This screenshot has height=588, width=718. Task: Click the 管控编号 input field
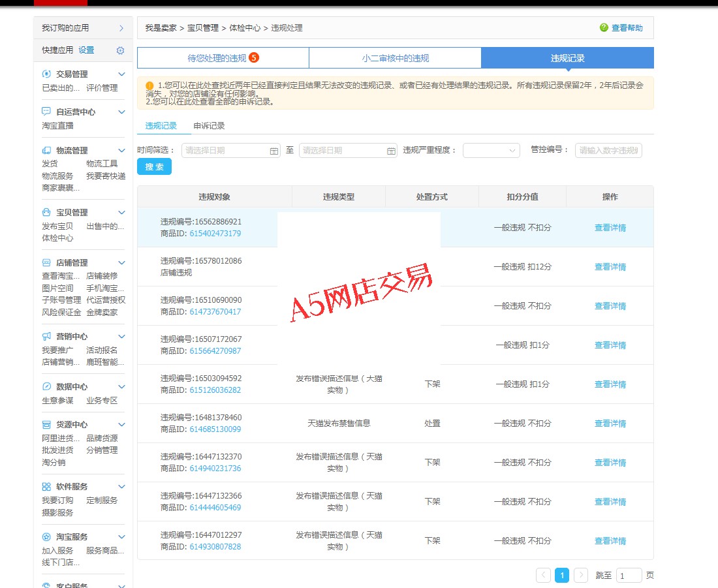608,150
